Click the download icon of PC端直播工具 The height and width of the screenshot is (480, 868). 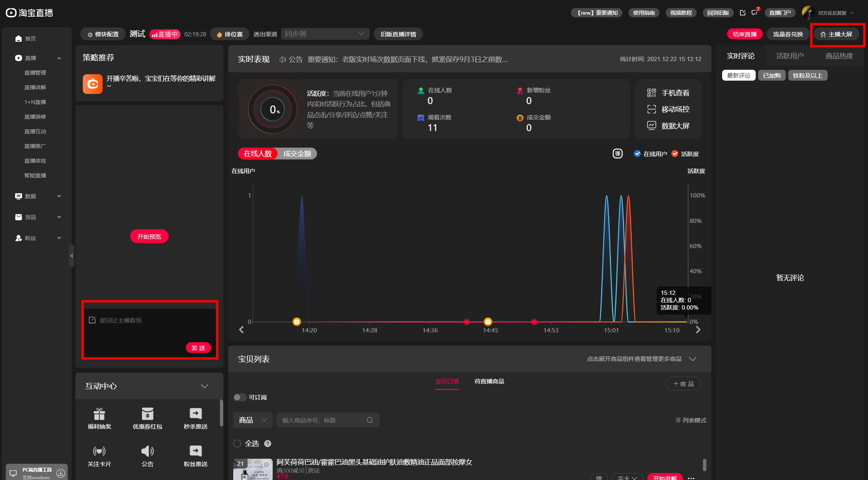tap(61, 473)
